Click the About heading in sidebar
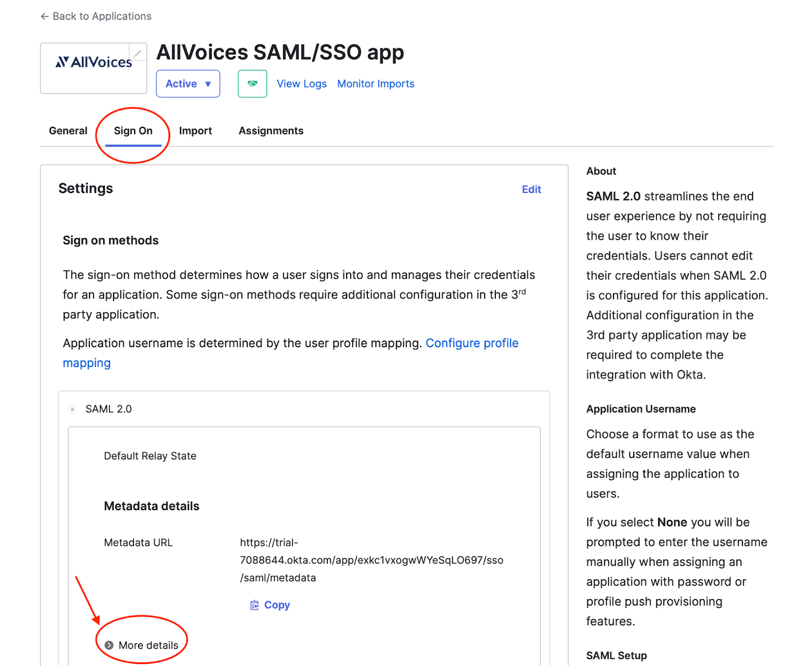 point(601,171)
